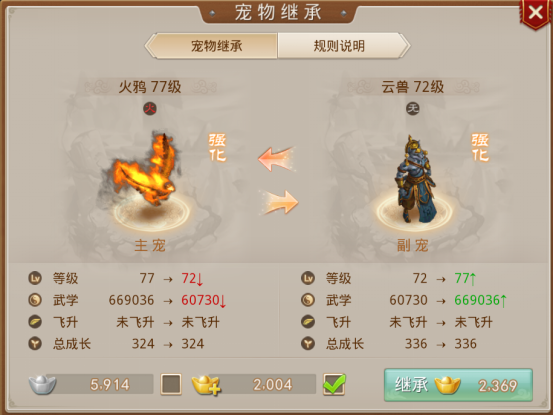Click the silver ingot currency icon
This screenshot has height=415, width=554.
(x=42, y=385)
